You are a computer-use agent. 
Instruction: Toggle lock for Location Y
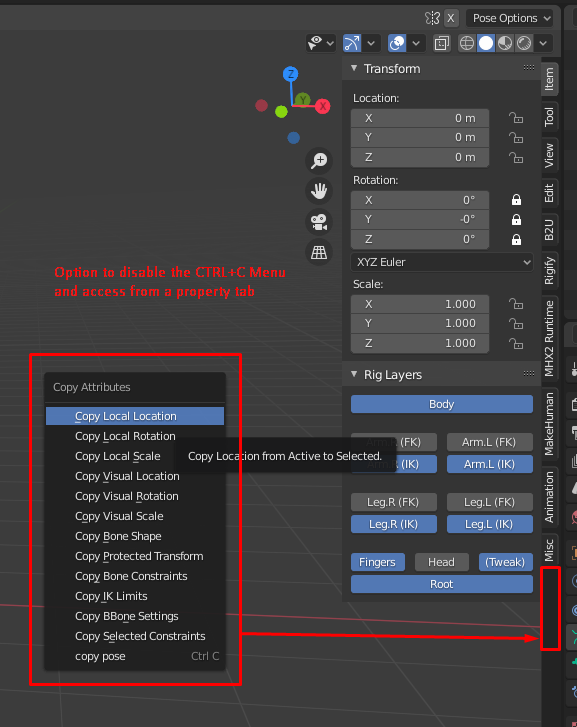point(516,138)
